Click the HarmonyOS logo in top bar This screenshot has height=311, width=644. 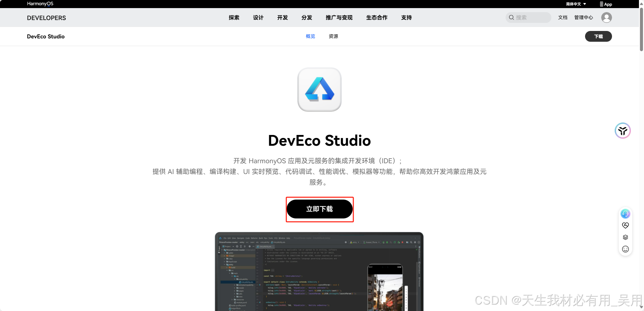40,4
